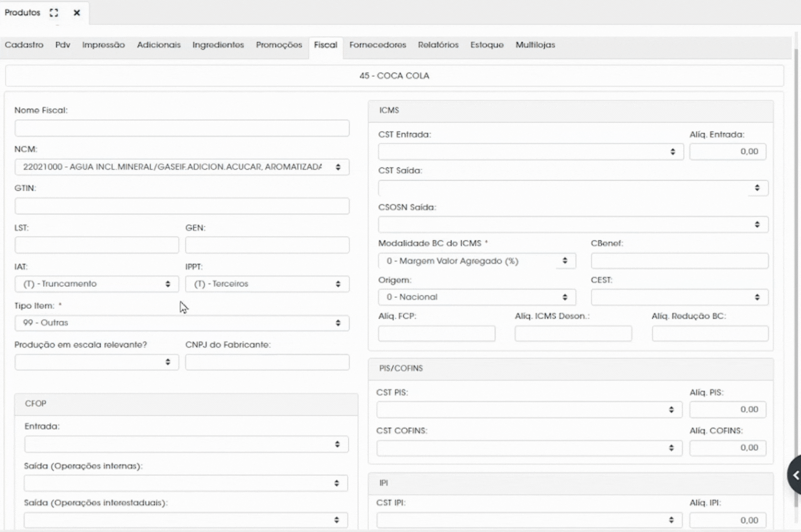Open the side panel arrow button
Screen dimensions: 801x532
(x=795, y=475)
